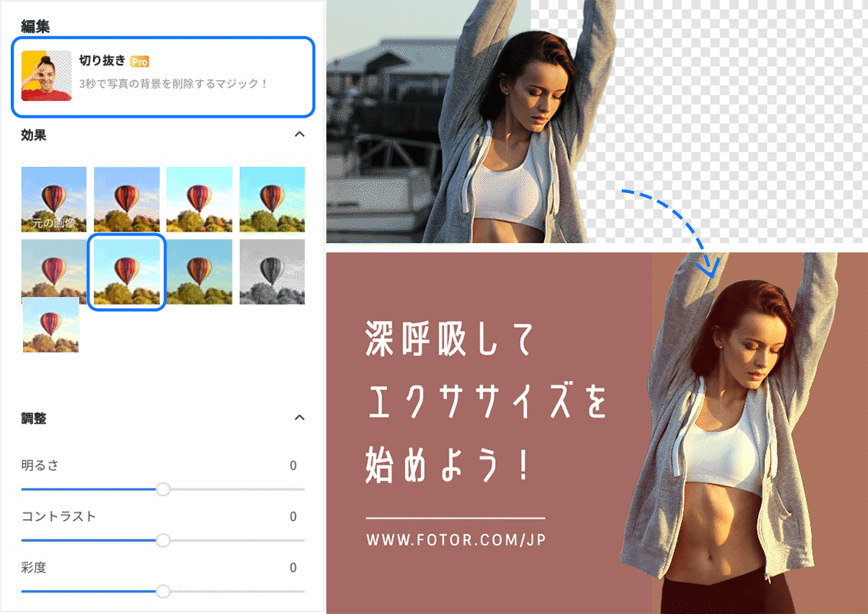Viewport: 868px width, 614px height.
Task: Select the grayscale balloon filter effect
Action: (272, 272)
